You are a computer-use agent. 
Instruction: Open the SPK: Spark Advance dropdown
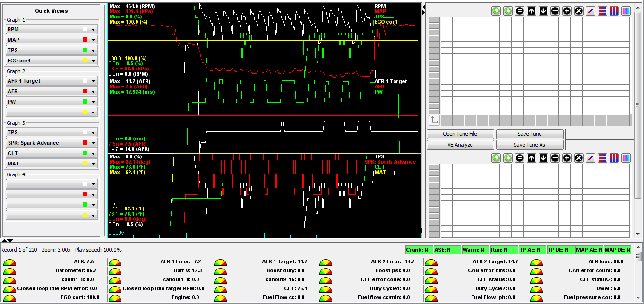point(93,143)
